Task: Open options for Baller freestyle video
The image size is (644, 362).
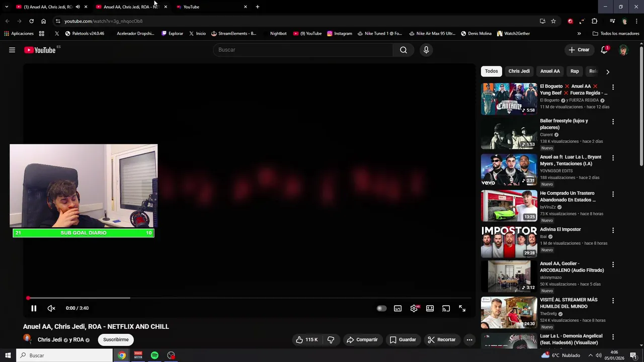Action: tap(613, 122)
